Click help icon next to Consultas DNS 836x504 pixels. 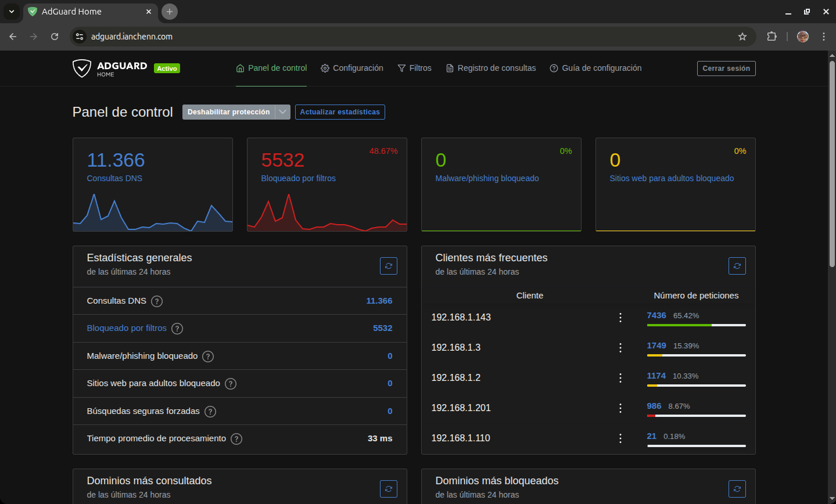(157, 301)
